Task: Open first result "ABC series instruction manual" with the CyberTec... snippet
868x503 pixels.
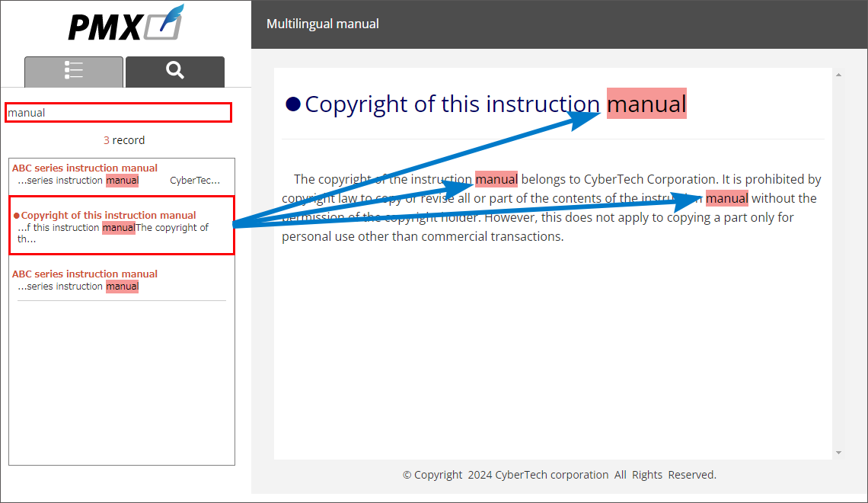Action: [x=85, y=168]
